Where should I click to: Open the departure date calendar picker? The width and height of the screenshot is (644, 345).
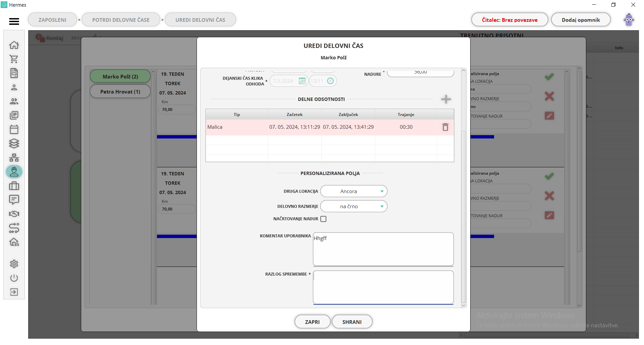pos(302,81)
